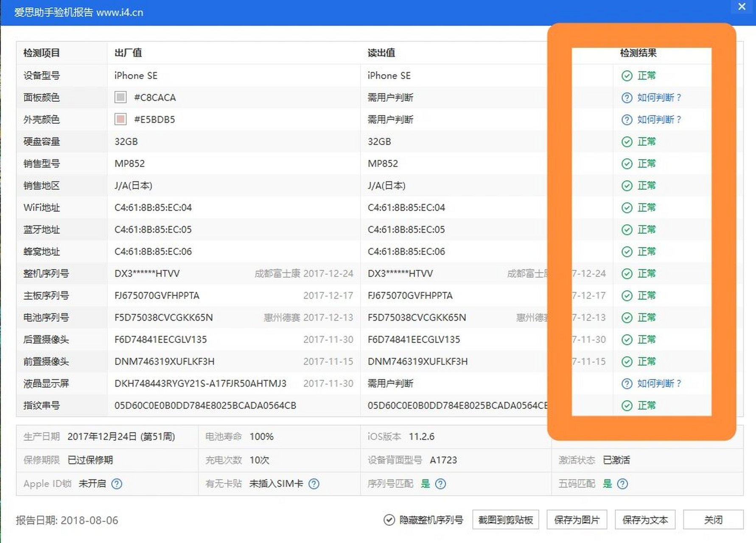This screenshot has height=543, width=756.
Task: Click green check icon in 销售型号 row
Action: [x=627, y=164]
